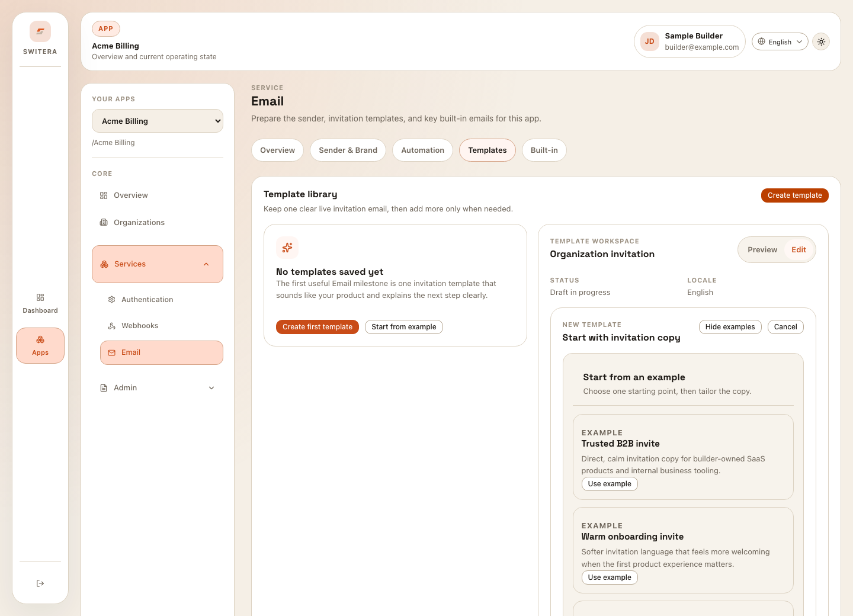Image resolution: width=853 pixels, height=616 pixels.
Task: Use the Warm onboarding invite example
Action: coord(610,577)
